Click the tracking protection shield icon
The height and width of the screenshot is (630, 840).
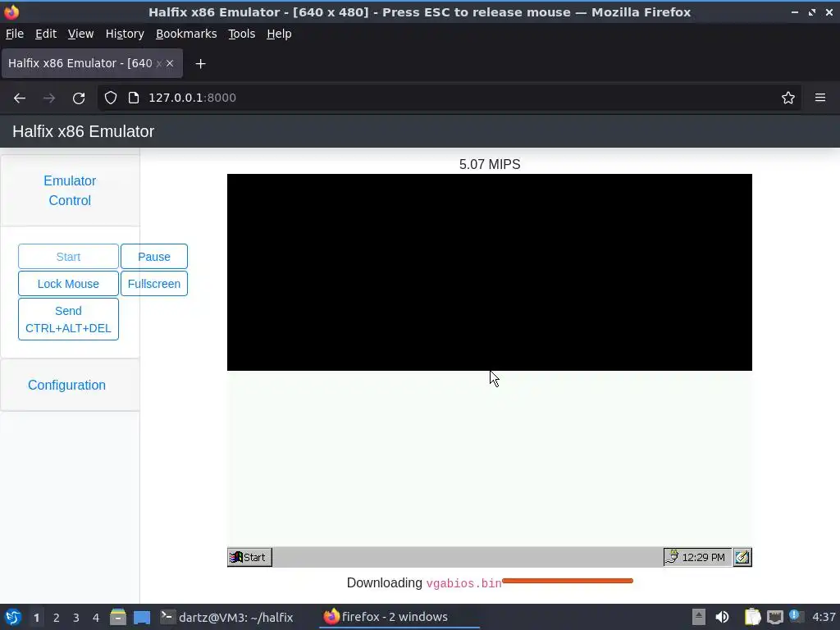(111, 98)
